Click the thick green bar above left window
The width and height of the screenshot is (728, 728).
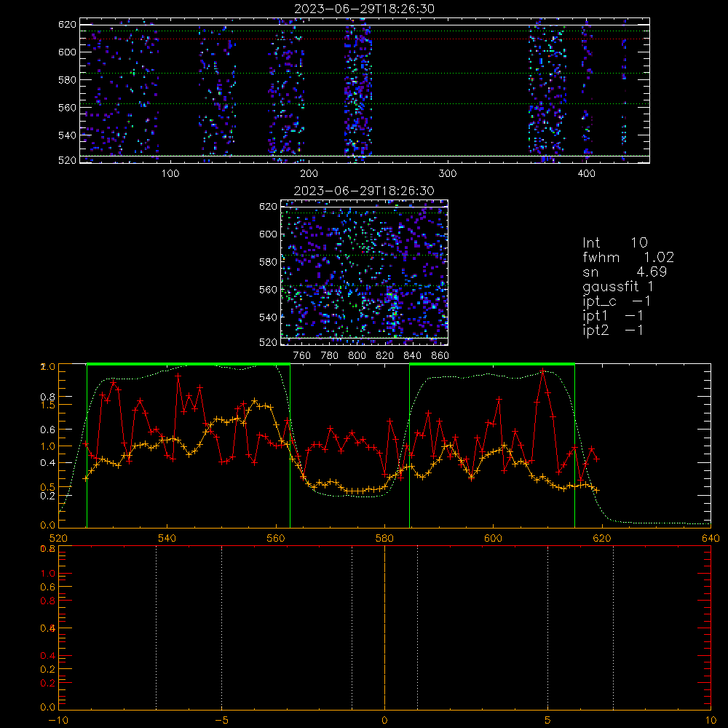point(189,364)
